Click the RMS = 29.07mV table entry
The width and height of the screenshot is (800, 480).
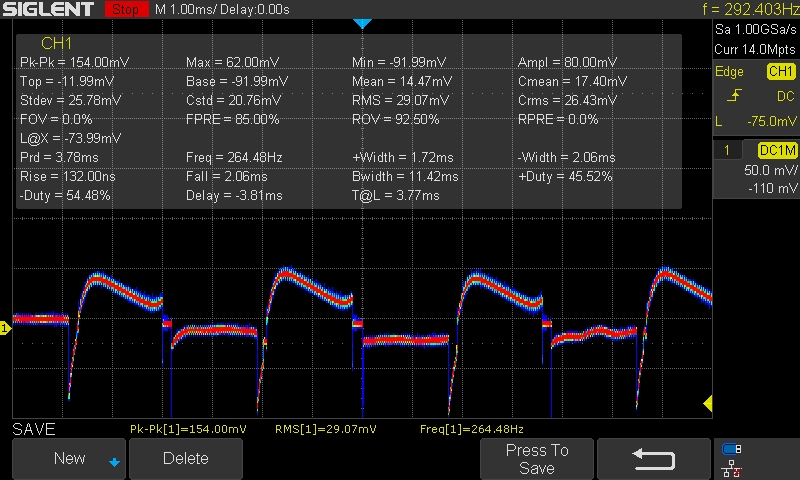(401, 100)
